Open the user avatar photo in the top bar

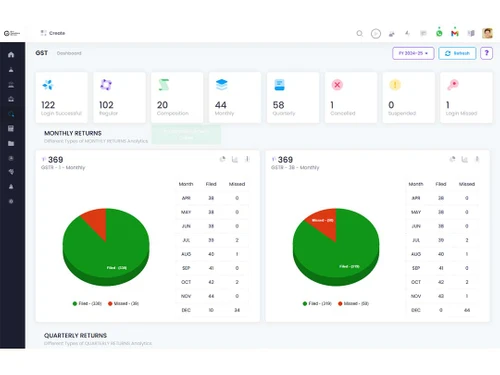[x=487, y=33]
